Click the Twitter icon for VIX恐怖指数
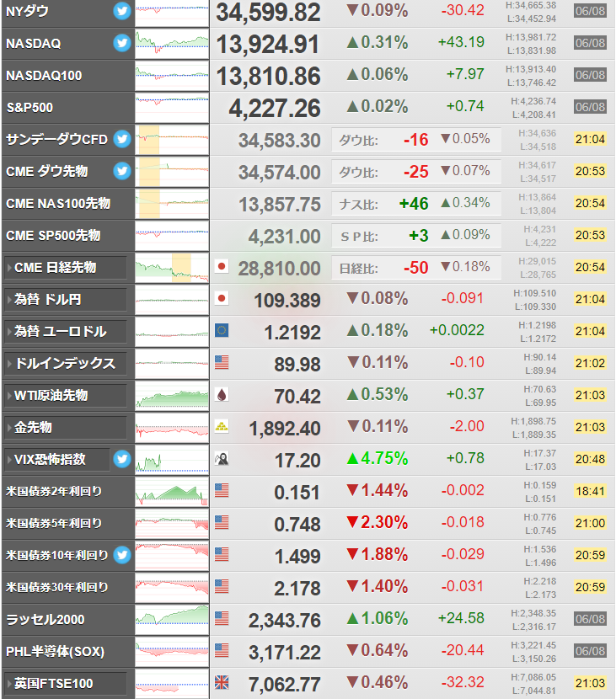 tap(122, 459)
